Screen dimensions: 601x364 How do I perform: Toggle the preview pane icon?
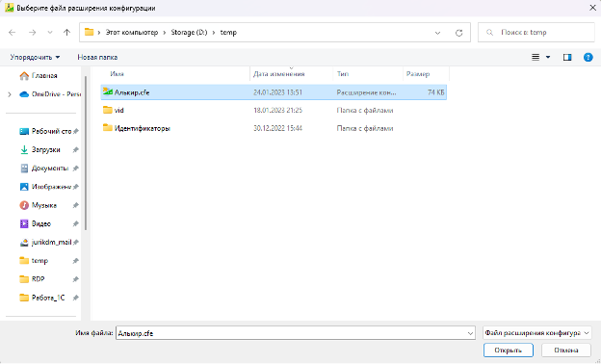tap(567, 57)
